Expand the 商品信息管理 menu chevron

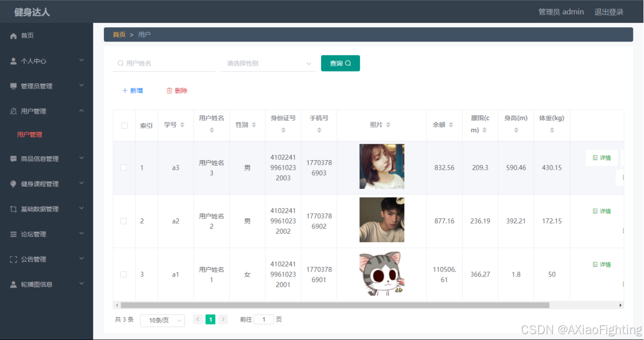point(82,158)
